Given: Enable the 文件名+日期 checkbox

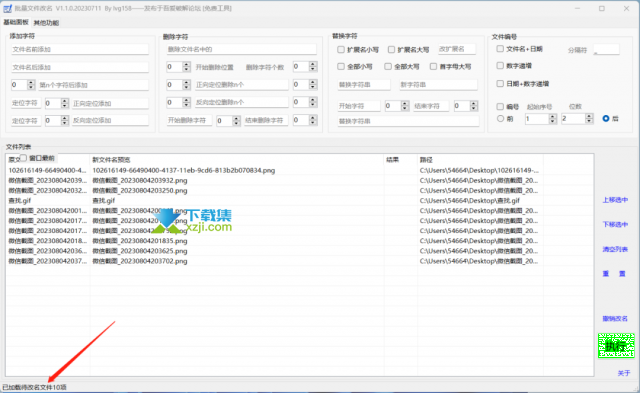Looking at the screenshot, I should tap(500, 49).
